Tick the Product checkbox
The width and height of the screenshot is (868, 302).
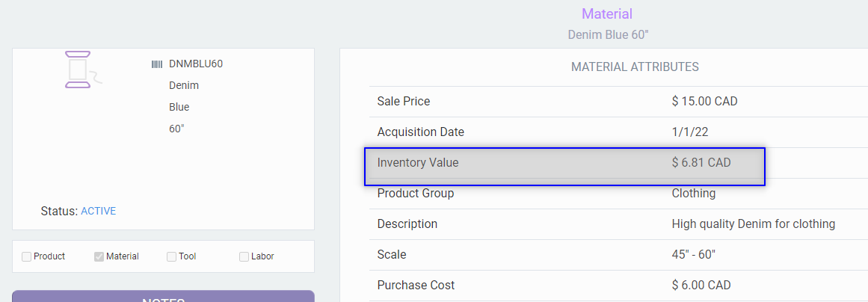[27, 256]
